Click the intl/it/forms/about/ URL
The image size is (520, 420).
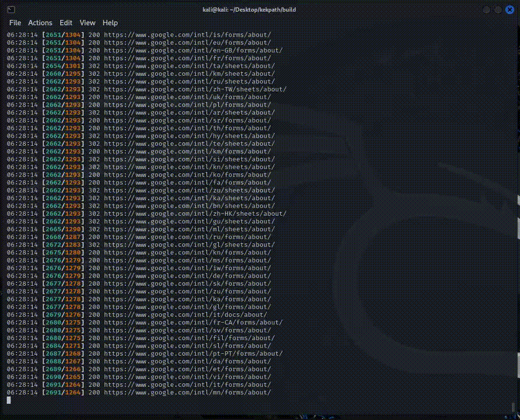point(187,384)
